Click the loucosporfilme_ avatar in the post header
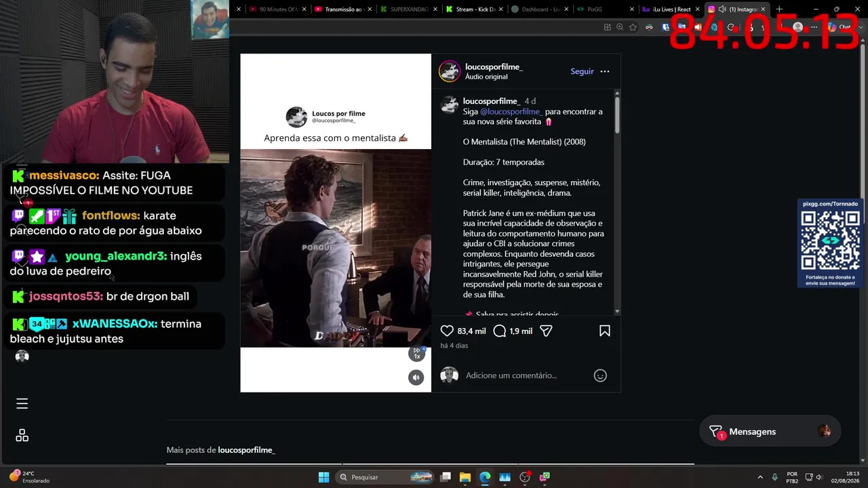 tap(450, 71)
